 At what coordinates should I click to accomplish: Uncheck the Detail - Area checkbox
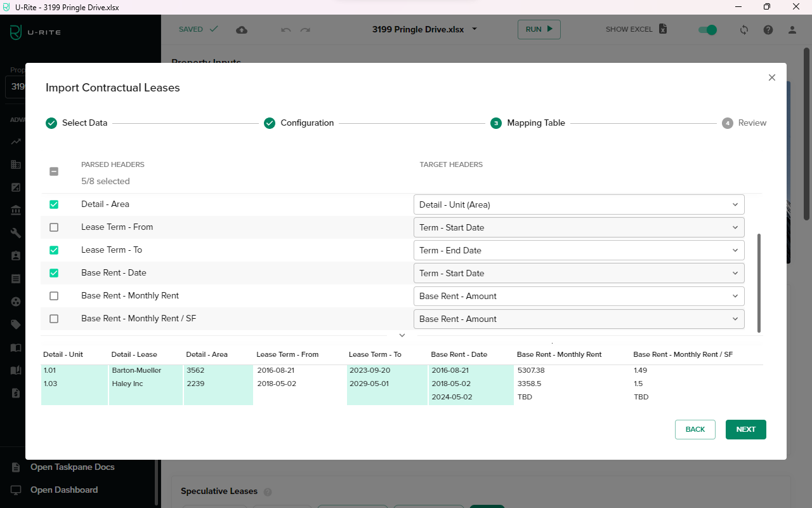[54, 204]
